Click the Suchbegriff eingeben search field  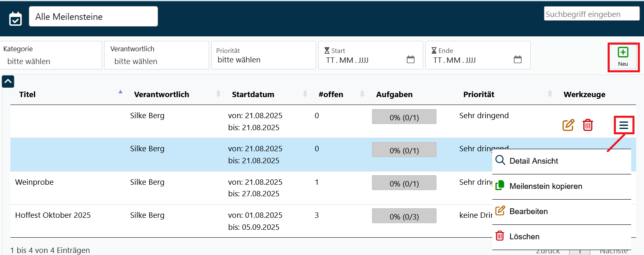click(x=591, y=14)
